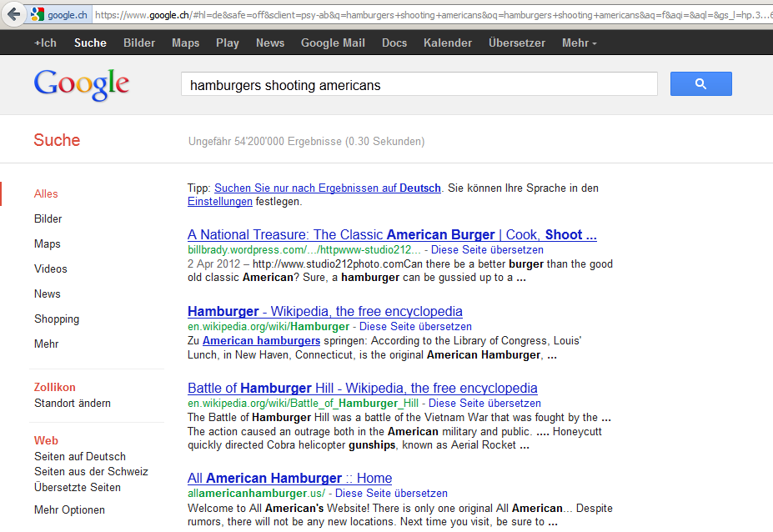Select Maps in the left sidebar
Viewport: 773px width, 532px height.
[x=48, y=243]
